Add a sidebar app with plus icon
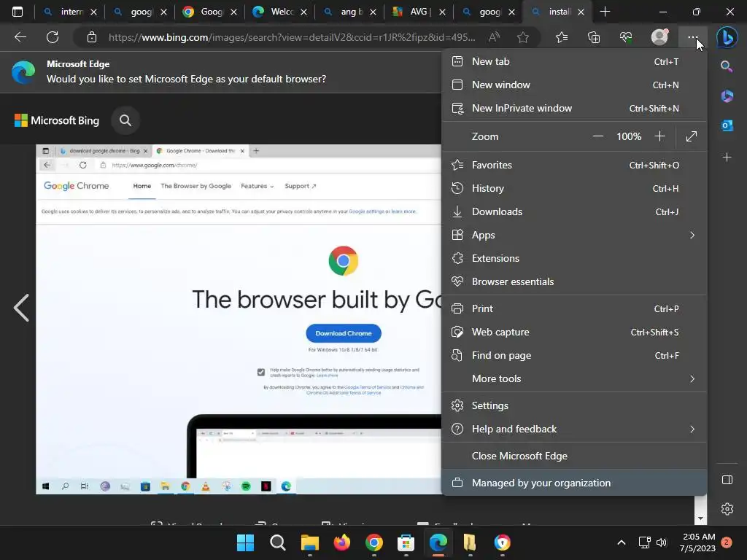The height and width of the screenshot is (560, 747). click(727, 157)
